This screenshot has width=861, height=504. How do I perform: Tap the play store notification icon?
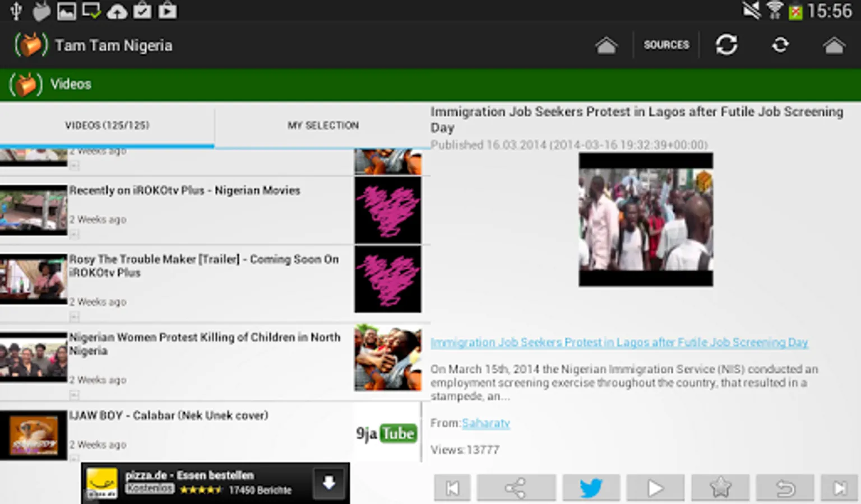pyautogui.click(x=168, y=11)
